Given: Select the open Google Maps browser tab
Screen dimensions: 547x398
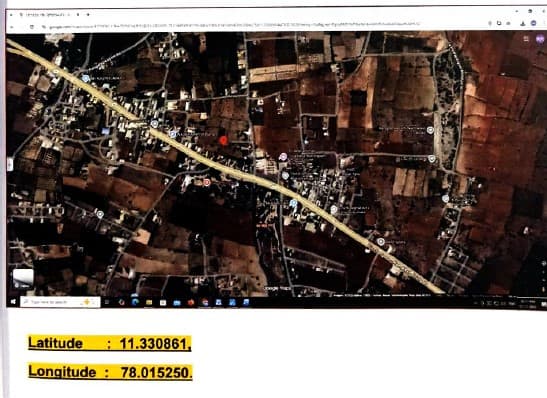Looking at the screenshot, I should 45,15.
